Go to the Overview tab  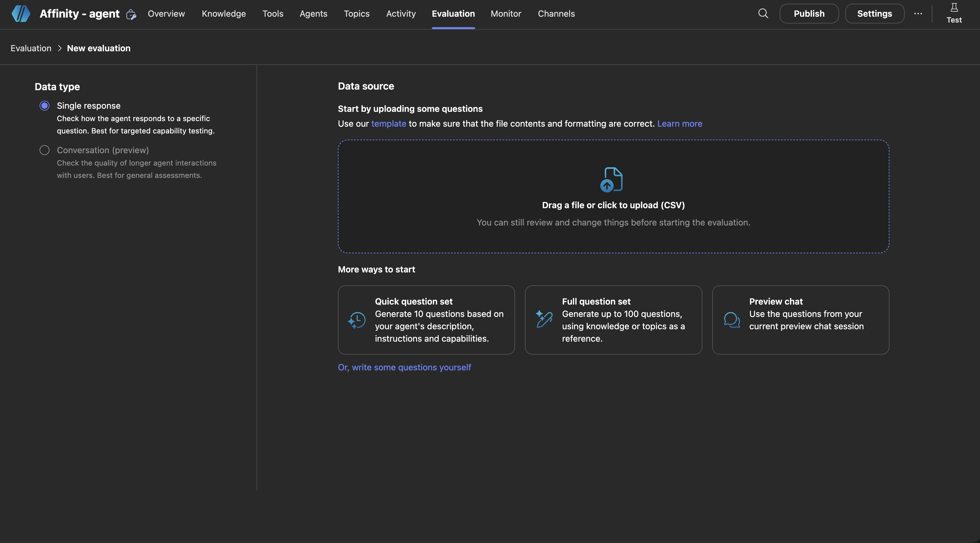pyautogui.click(x=166, y=14)
